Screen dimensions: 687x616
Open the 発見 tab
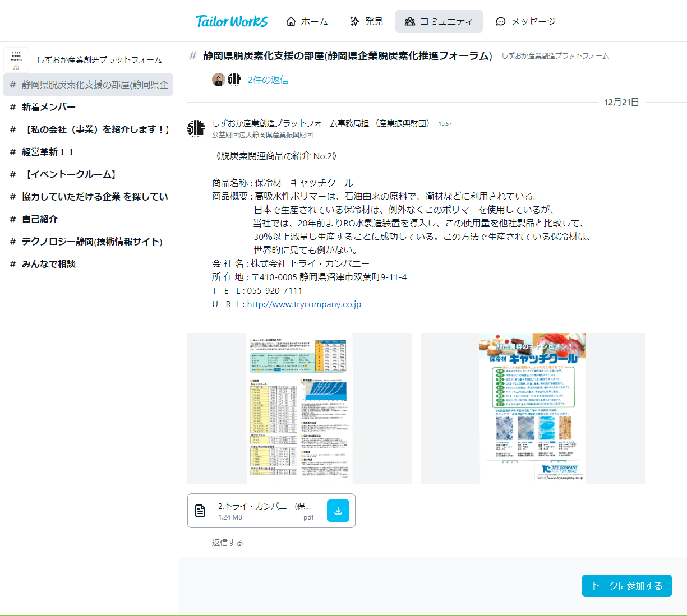click(366, 21)
